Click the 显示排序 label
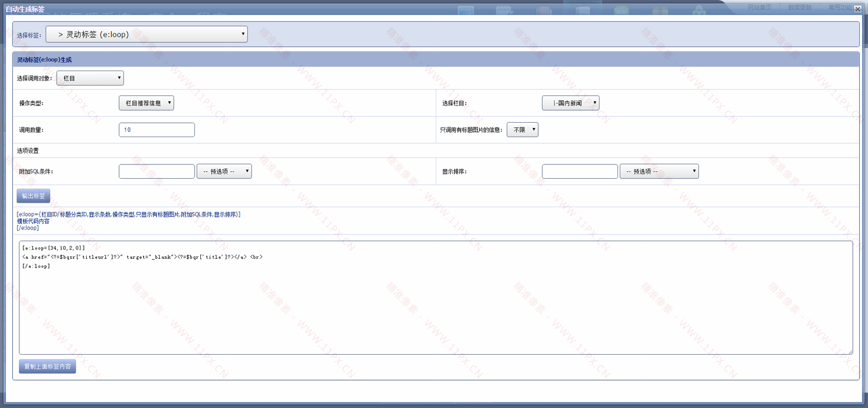868x408 pixels. (x=454, y=171)
